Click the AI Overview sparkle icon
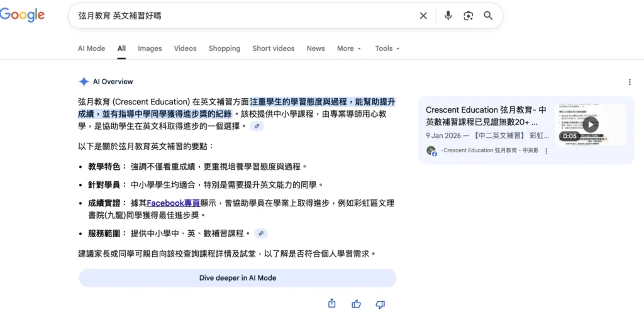 click(84, 82)
